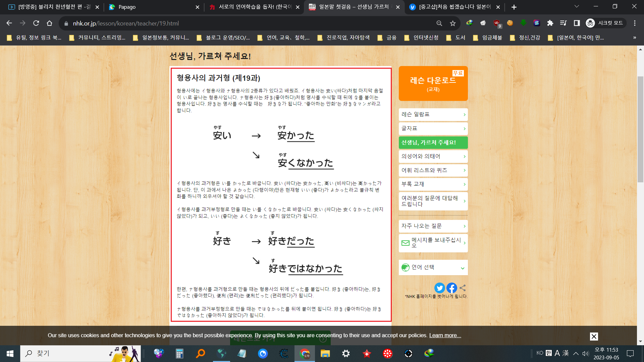Open the Learn more cookie policy link
This screenshot has height=362, width=644.
(x=445, y=336)
